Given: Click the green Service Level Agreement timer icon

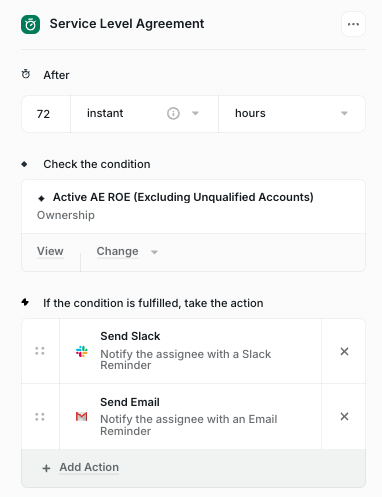Looking at the screenshot, I should [x=30, y=24].
